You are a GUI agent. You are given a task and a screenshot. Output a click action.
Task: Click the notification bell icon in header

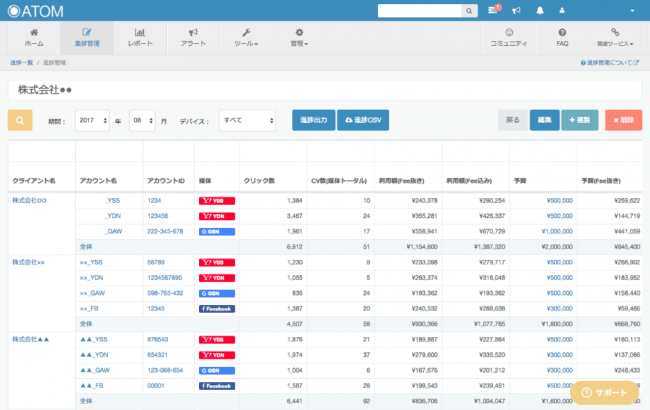pyautogui.click(x=540, y=10)
